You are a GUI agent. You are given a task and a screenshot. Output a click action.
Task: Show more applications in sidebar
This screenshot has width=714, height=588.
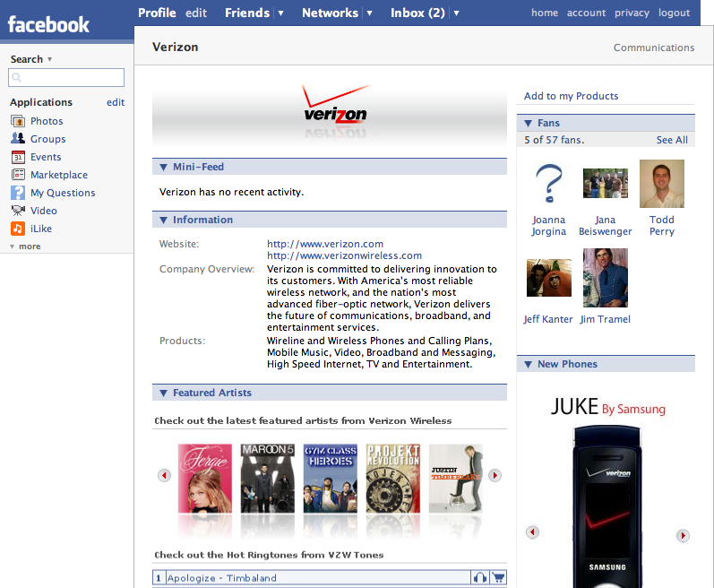[x=25, y=246]
